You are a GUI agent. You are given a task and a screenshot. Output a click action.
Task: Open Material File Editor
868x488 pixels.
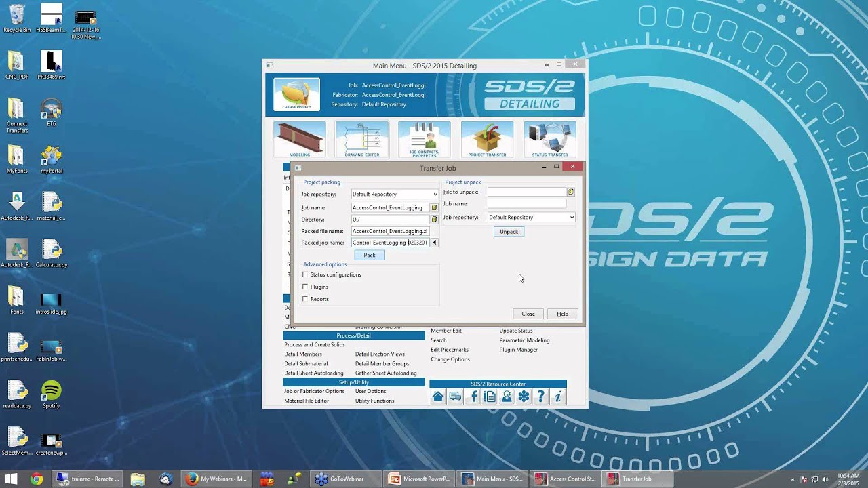pos(307,401)
